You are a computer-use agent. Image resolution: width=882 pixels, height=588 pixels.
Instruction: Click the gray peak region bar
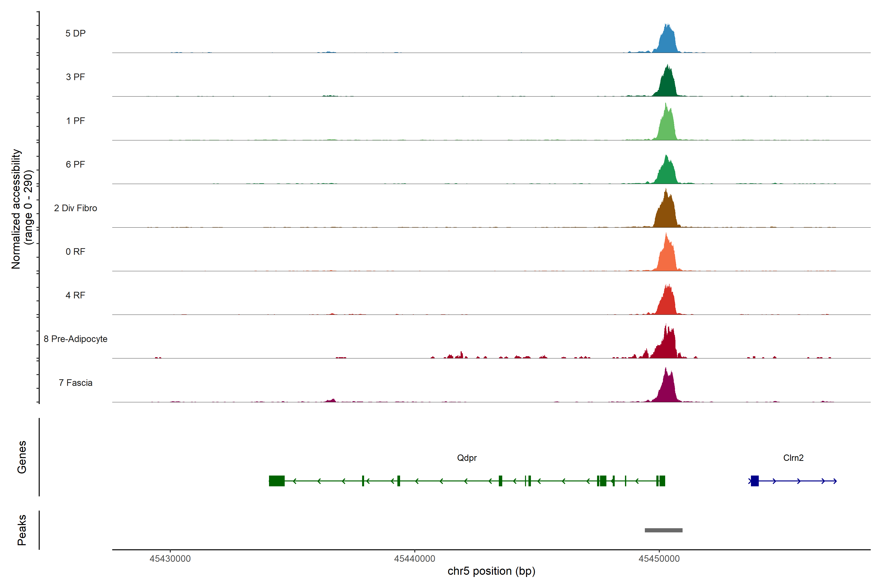coord(663,530)
